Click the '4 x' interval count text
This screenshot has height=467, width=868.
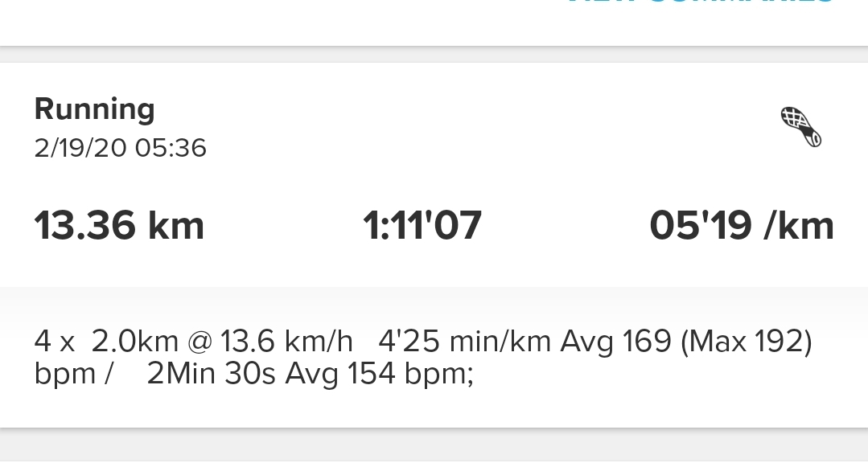pos(54,342)
